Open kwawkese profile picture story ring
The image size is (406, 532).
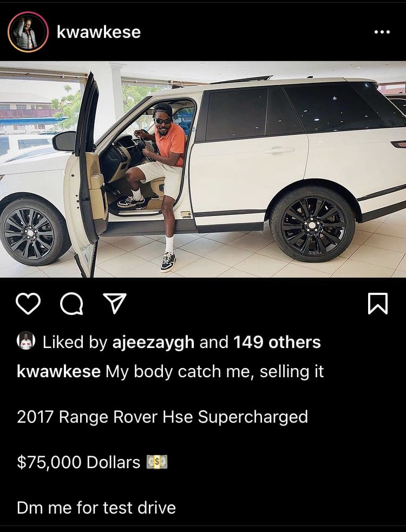click(28, 32)
